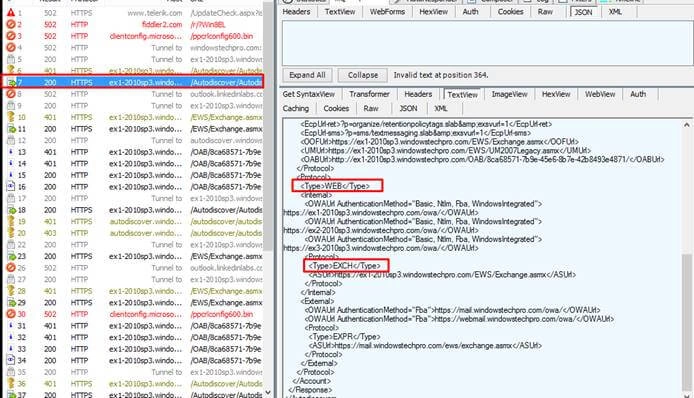Click the blocked icon of session 2
694x398 pixels.
[x=11, y=24]
